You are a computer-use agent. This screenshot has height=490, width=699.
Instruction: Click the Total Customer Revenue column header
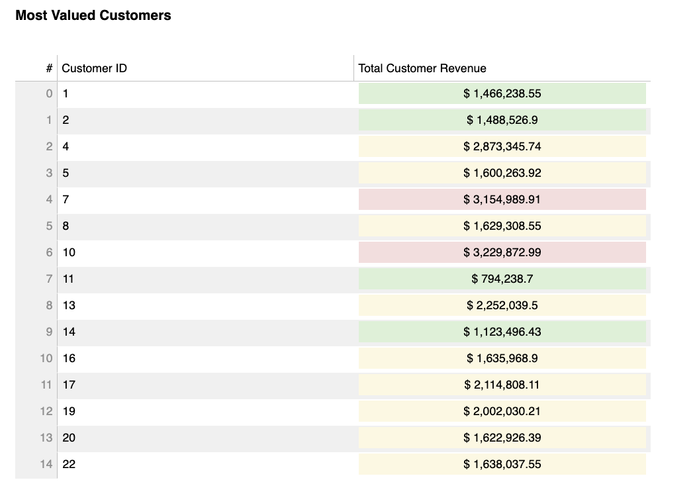pos(421,68)
